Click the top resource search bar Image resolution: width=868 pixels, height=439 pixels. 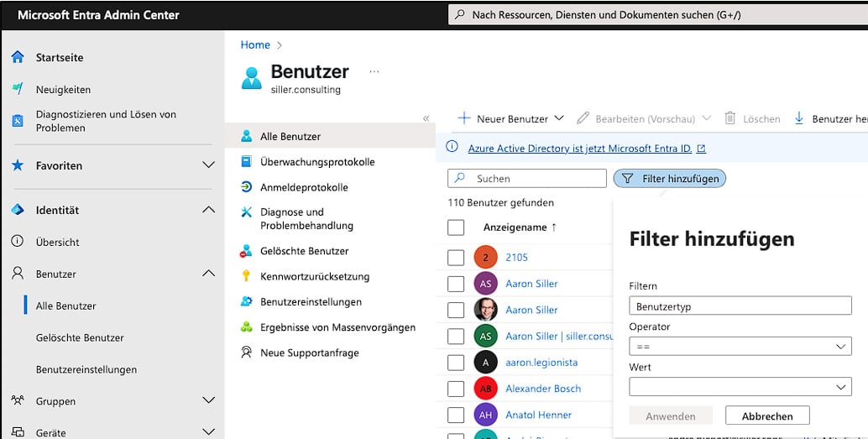click(657, 15)
